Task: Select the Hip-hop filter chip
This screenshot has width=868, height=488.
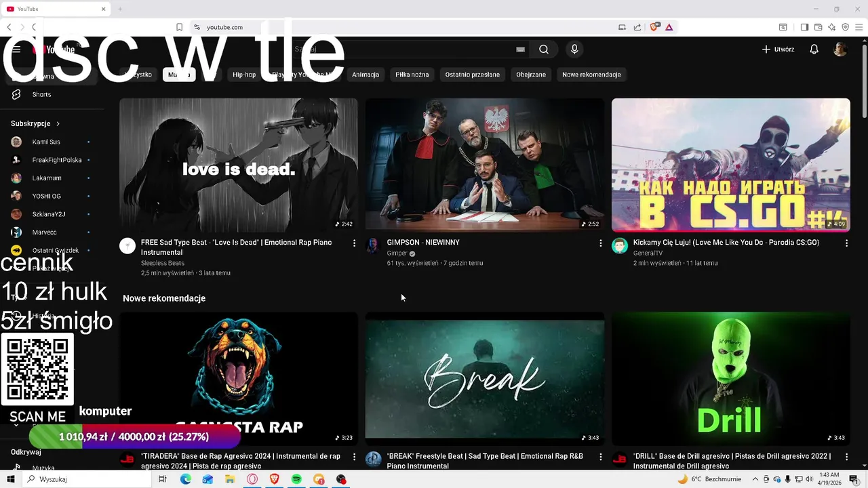Action: click(x=244, y=75)
